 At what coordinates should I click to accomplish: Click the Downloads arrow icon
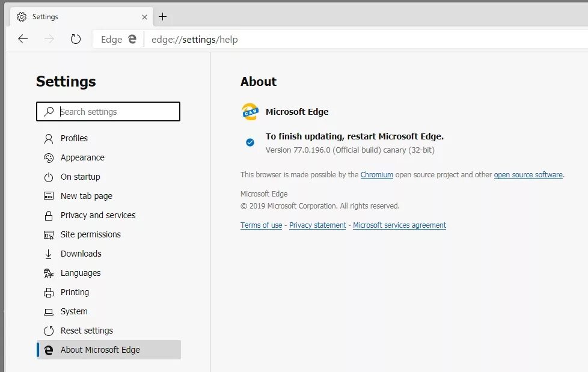click(x=48, y=254)
